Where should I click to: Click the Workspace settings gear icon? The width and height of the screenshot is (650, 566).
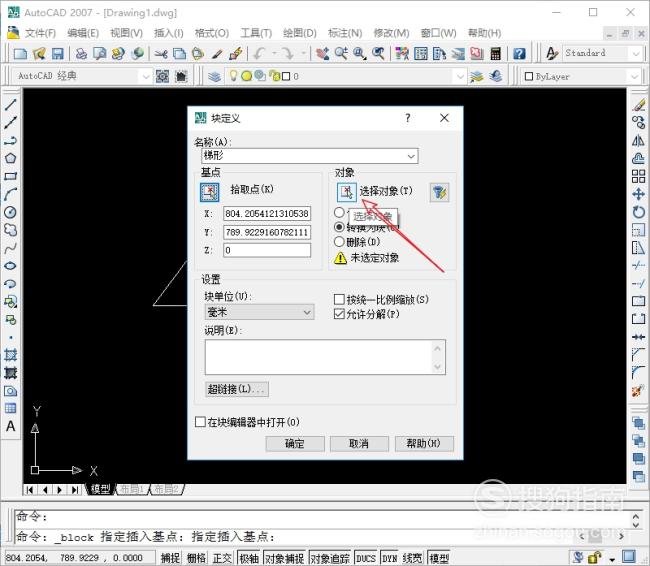[162, 76]
